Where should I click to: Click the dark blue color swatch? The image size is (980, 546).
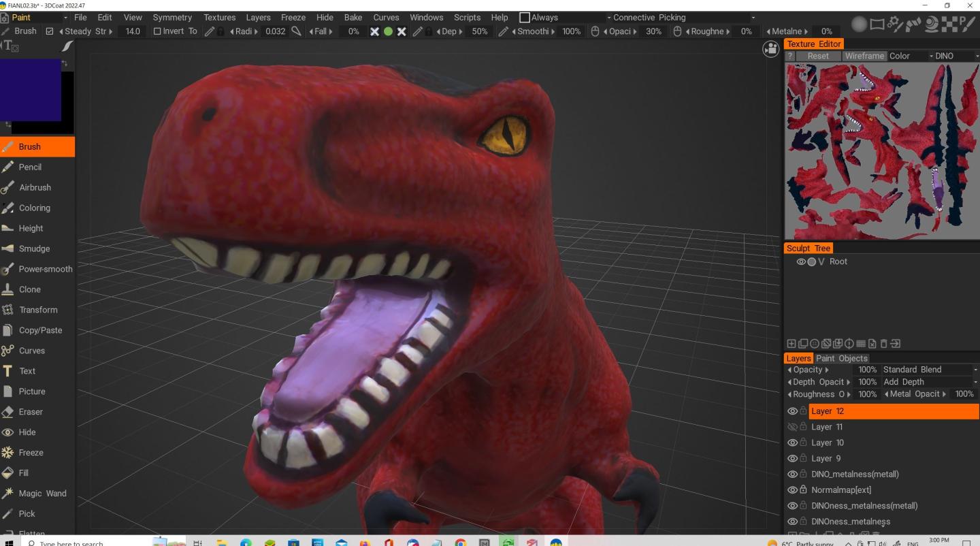tap(30, 89)
